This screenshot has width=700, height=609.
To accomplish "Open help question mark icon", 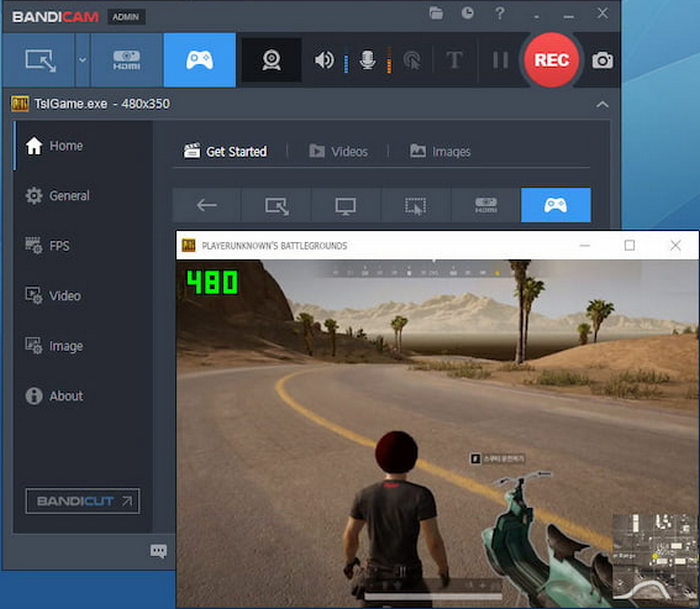I will click(x=500, y=13).
